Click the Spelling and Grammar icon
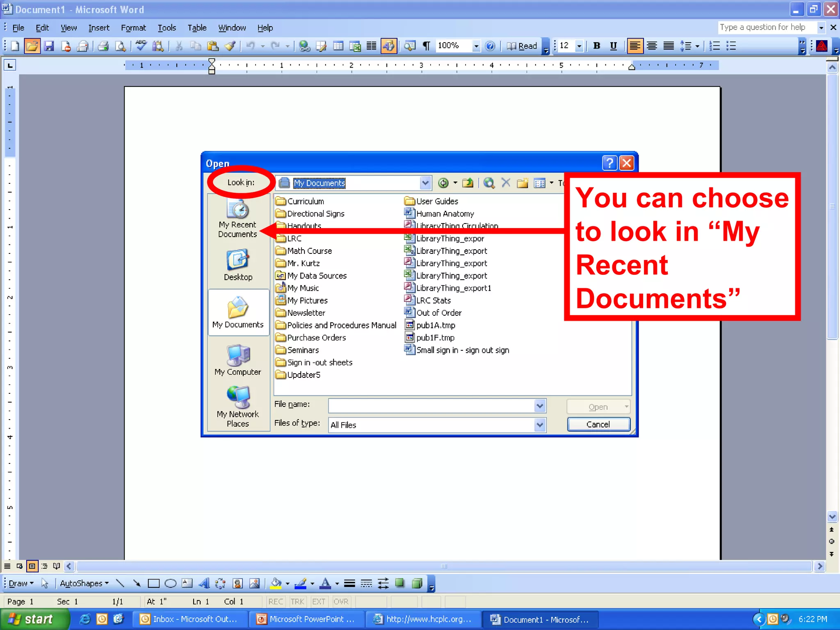Screen dimensions: 840x630 point(141,46)
